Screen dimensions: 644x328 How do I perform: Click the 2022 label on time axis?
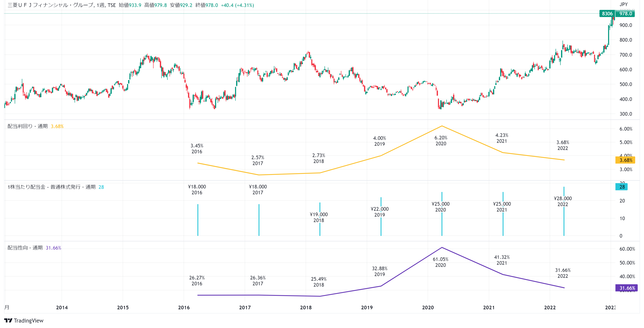pos(550,307)
